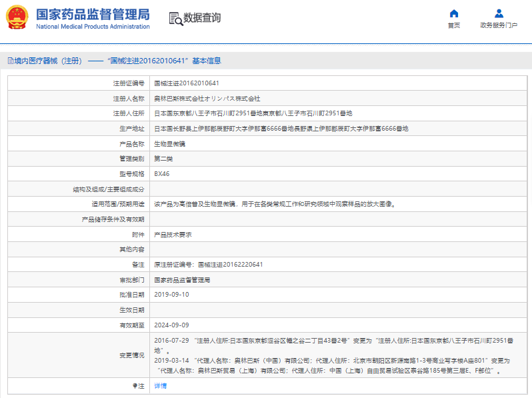Click the approval date 2019-09-10
532x398 pixels.
point(172,295)
